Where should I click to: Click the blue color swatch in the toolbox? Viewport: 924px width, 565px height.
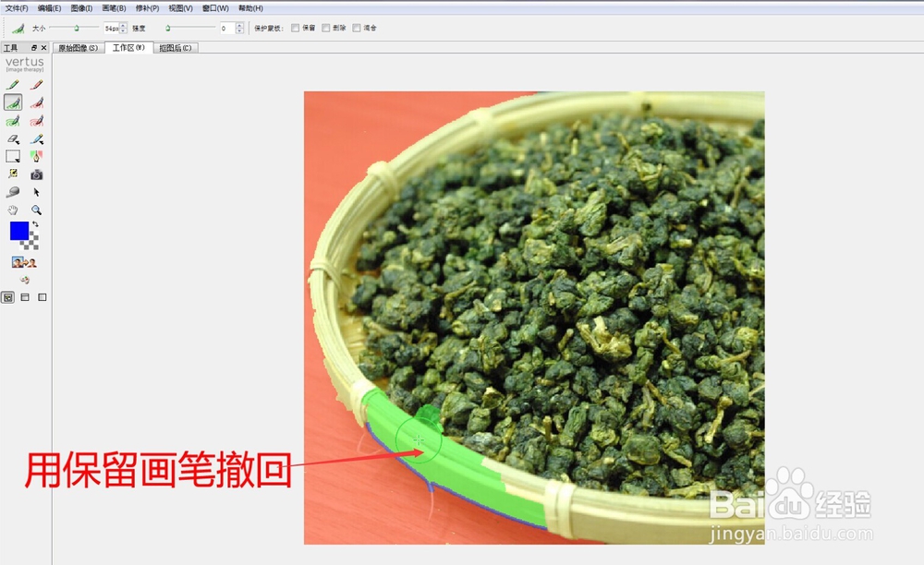[x=18, y=229]
